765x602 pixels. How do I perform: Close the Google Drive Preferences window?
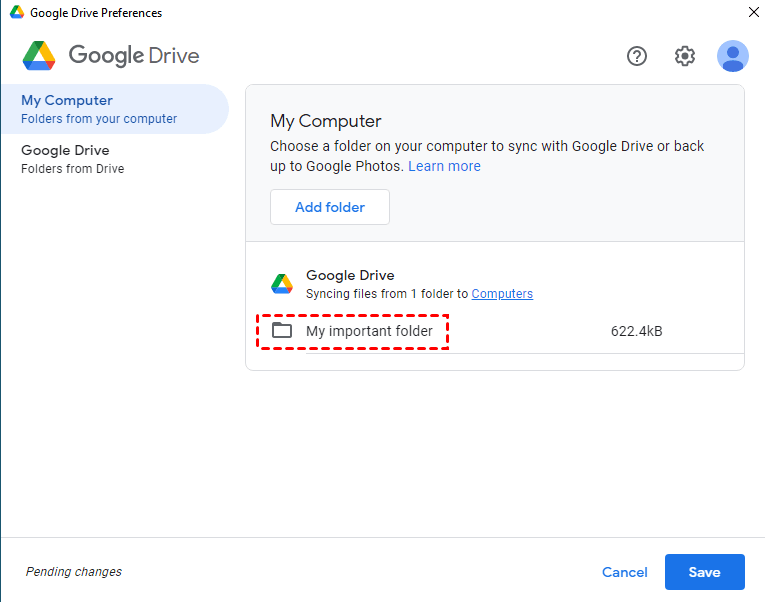click(x=752, y=13)
